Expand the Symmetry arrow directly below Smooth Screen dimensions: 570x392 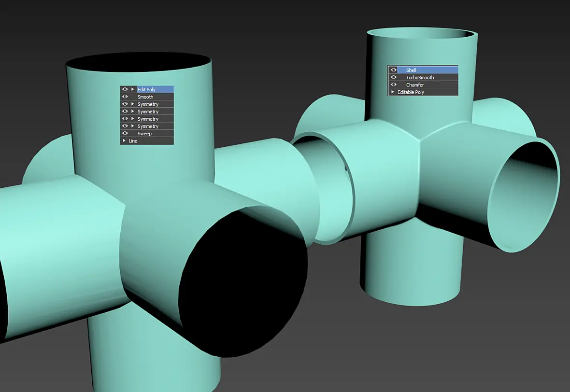point(133,104)
